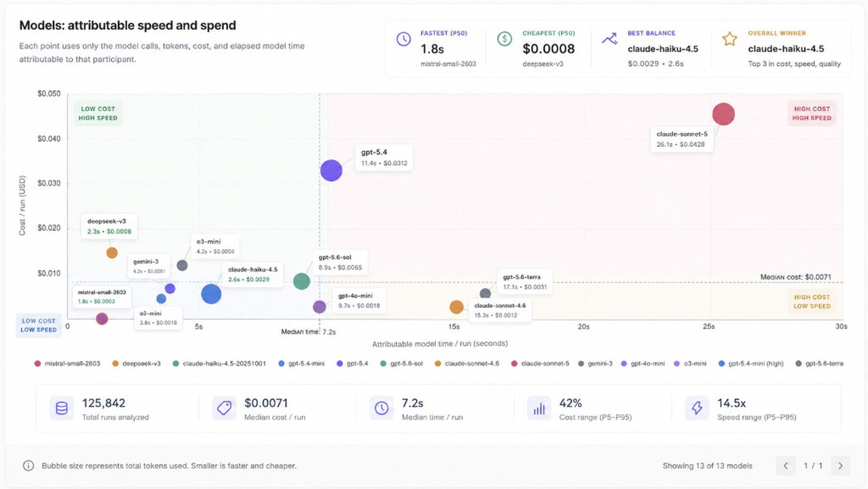Screen dimensions: 868x489
Task: Toggle gpt-5.4-mini legend entry
Action: 301,364
